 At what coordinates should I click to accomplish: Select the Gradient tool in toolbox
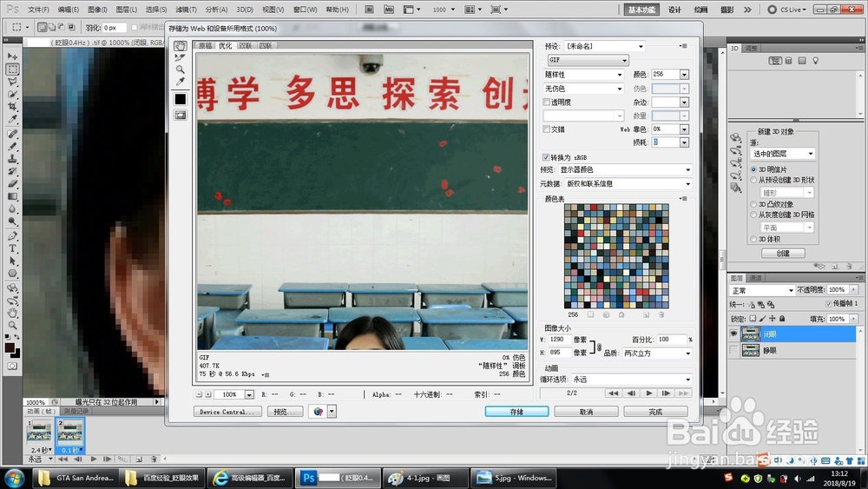(12, 196)
